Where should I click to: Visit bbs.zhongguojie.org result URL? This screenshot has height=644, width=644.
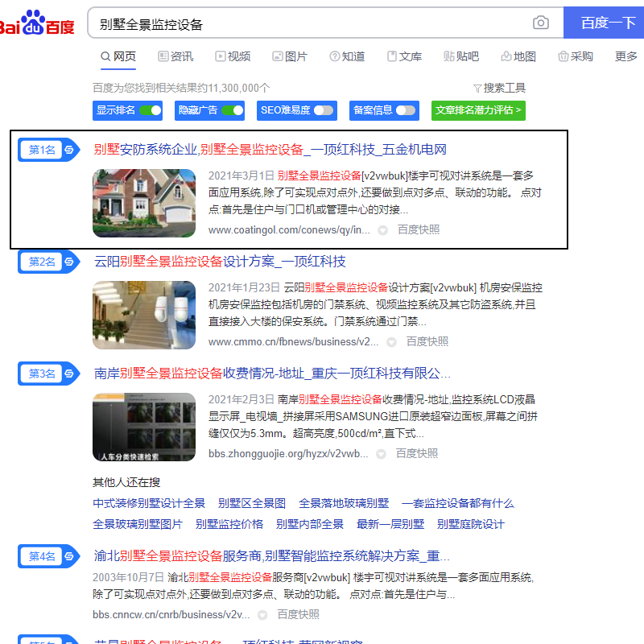tap(288, 453)
